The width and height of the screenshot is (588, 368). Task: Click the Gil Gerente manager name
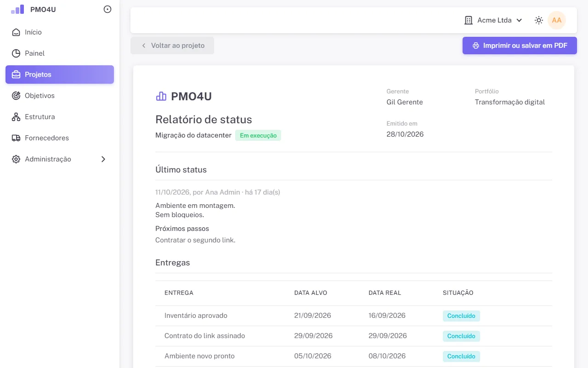click(405, 102)
